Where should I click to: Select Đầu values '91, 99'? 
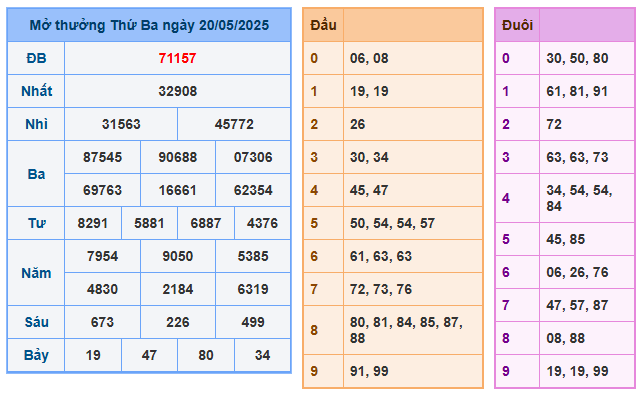click(369, 371)
